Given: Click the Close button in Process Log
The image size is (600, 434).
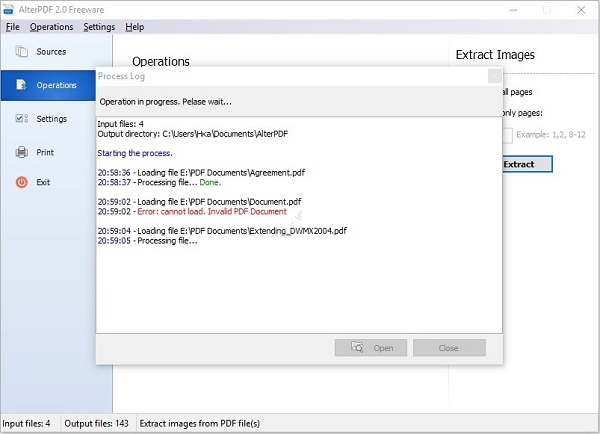Looking at the screenshot, I should [x=449, y=348].
